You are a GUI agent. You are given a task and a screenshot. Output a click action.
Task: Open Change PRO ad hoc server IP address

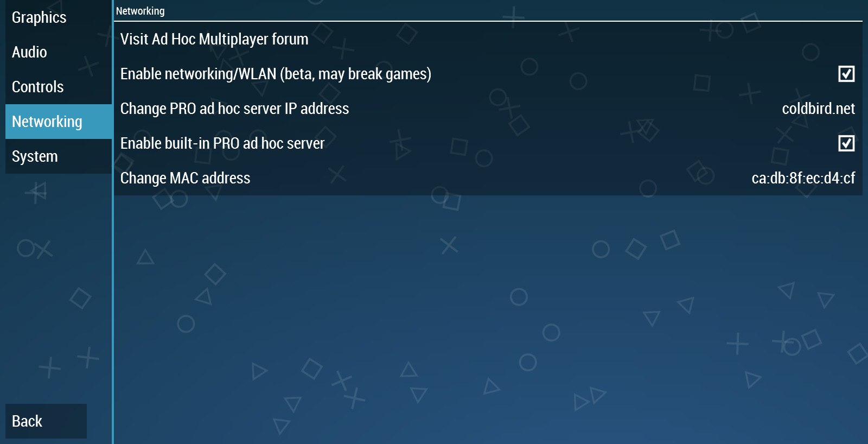(488, 109)
